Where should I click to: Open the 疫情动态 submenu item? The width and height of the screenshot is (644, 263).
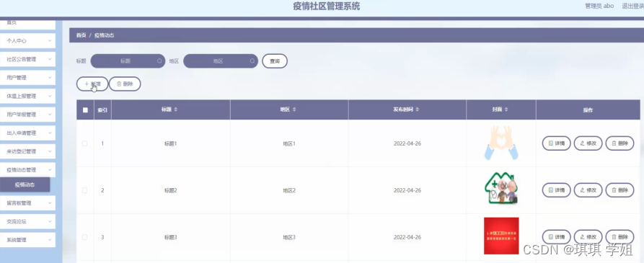(x=25, y=184)
